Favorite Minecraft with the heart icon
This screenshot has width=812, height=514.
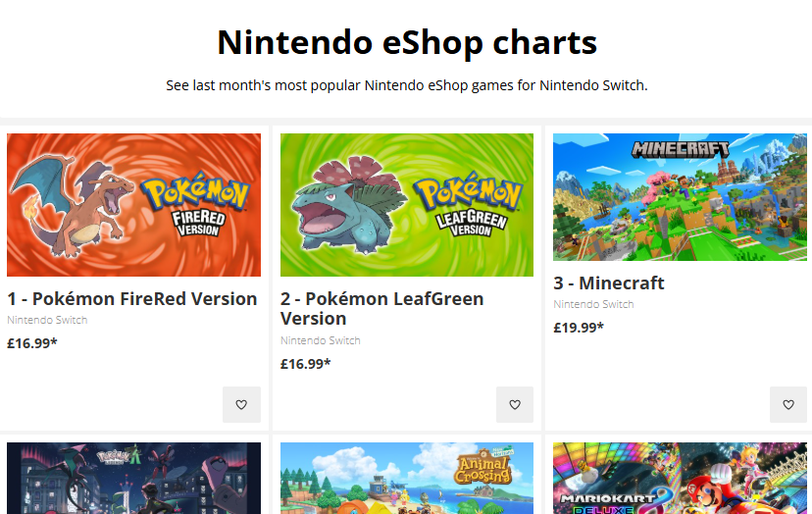coord(787,404)
